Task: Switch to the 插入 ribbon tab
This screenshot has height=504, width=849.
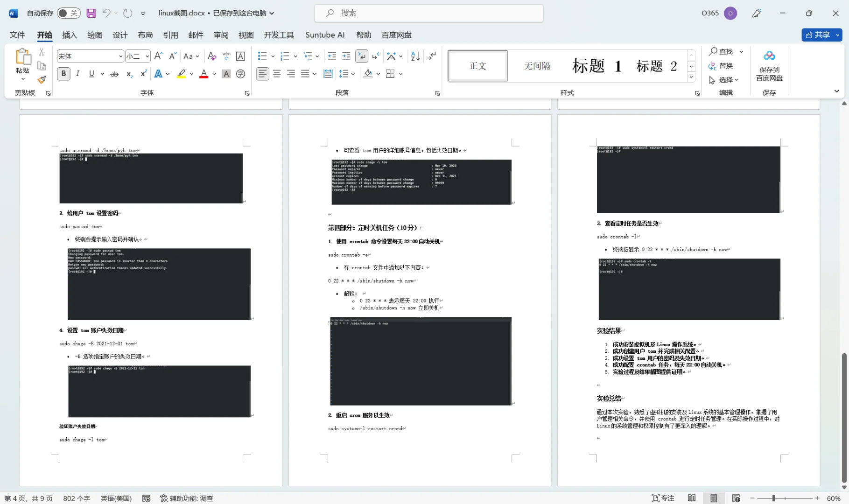Action: [x=69, y=35]
